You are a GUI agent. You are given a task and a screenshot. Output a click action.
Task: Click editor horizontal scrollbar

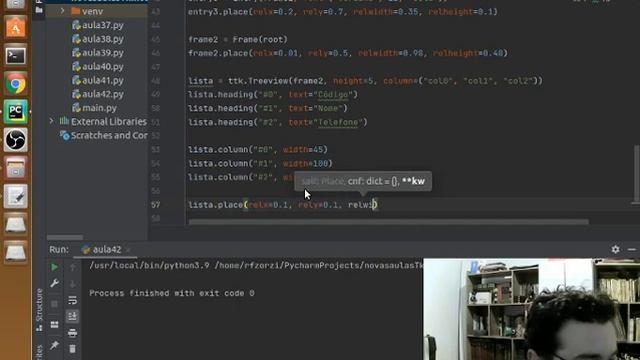pos(388,222)
